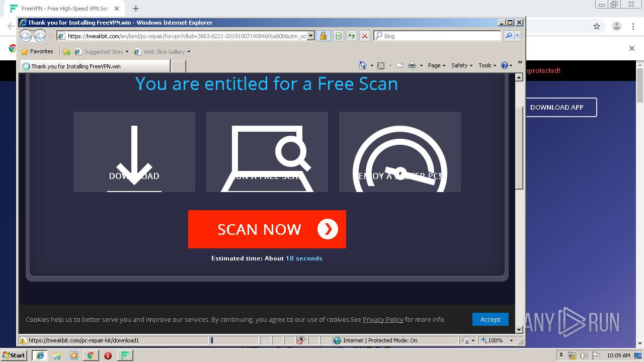Click the taskbar clock showing 10:09 AM
Screen dimensions: 644x362
pos(618,355)
